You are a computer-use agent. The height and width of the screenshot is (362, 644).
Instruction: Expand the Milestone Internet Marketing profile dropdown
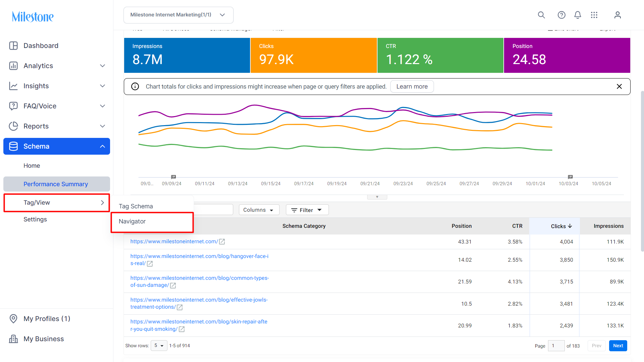pos(179,15)
